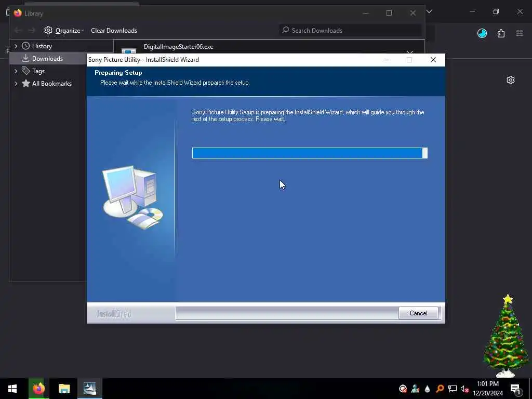Click the people tray icon
Screen dimensions: 532x399
pos(415,389)
